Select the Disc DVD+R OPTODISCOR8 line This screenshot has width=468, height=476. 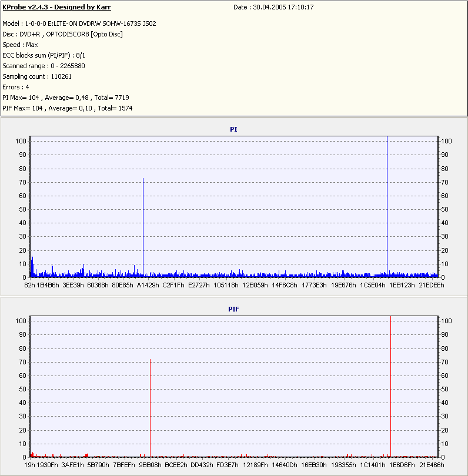(62, 34)
